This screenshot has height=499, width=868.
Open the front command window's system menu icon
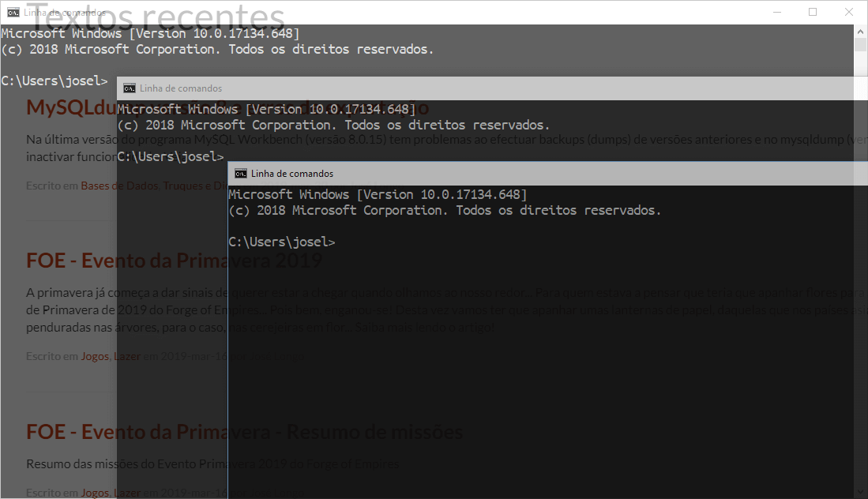pyautogui.click(x=240, y=174)
